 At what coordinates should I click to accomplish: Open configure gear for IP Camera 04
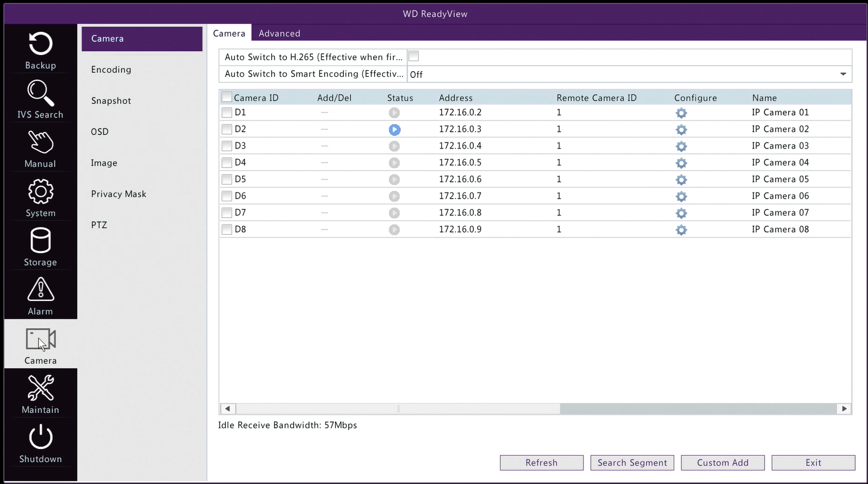coord(681,163)
